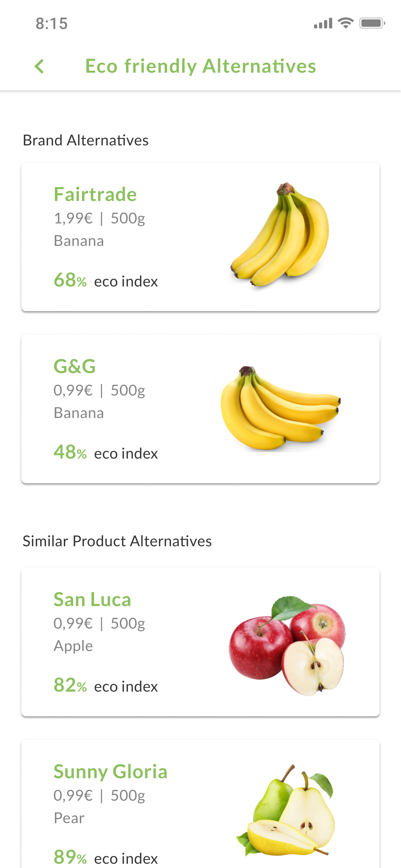Open the Fairtrade banana card
Image resolution: width=401 pixels, height=868 pixels.
200,237
